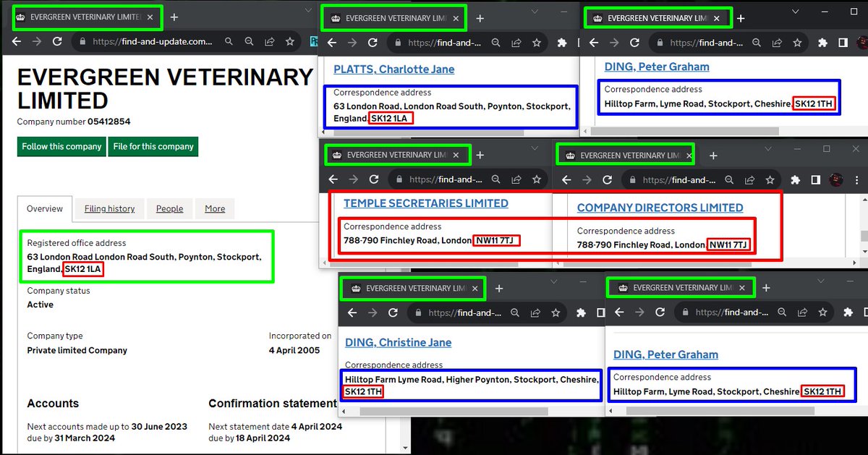Screen dimensions: 868x455
Task: Open the Filing history tab
Action: (x=109, y=208)
